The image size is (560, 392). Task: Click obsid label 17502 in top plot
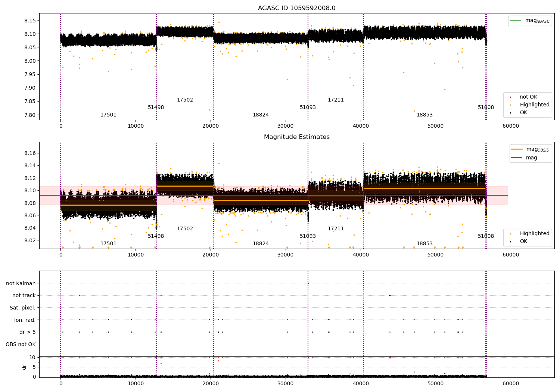click(x=185, y=100)
